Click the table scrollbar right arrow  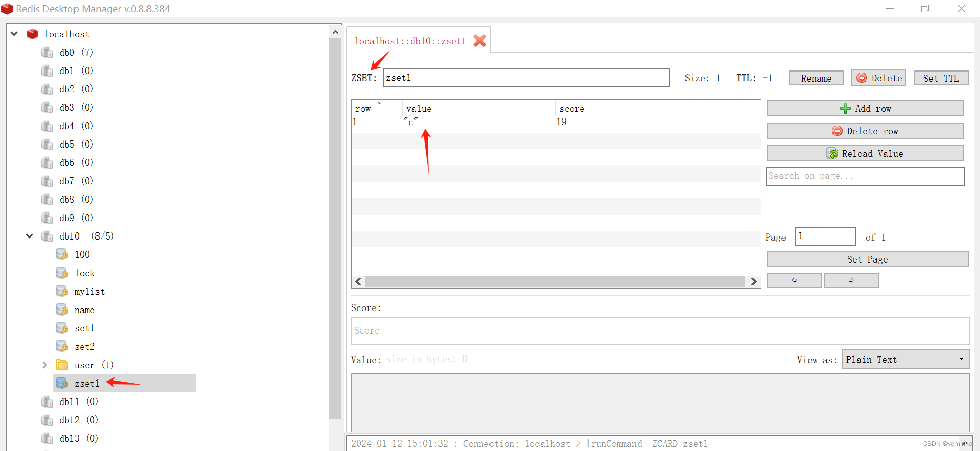754,281
